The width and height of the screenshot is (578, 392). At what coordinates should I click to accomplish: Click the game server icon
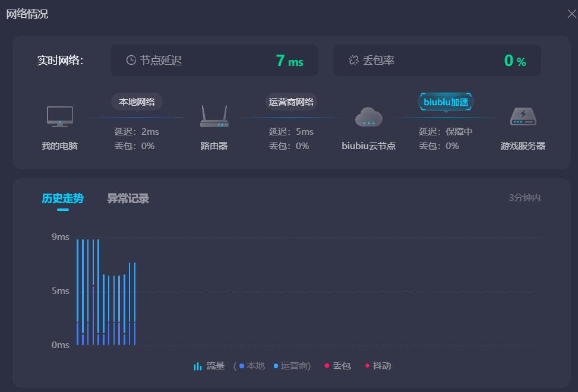(x=523, y=116)
